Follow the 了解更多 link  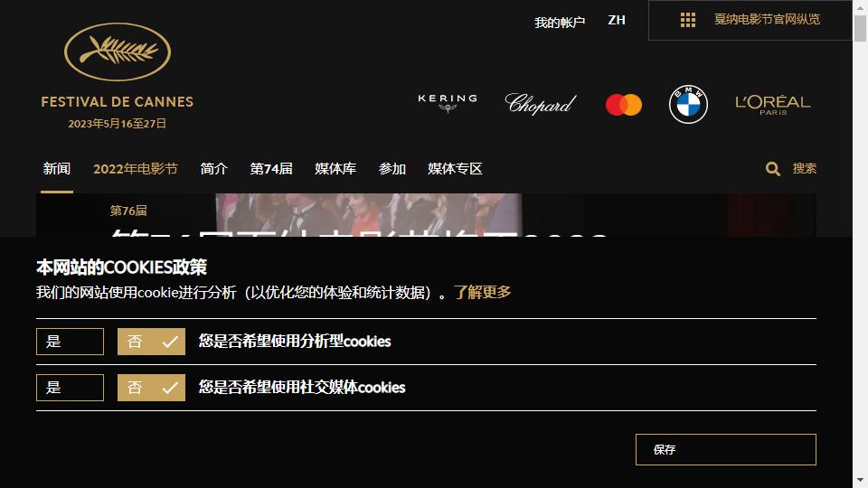(482, 292)
